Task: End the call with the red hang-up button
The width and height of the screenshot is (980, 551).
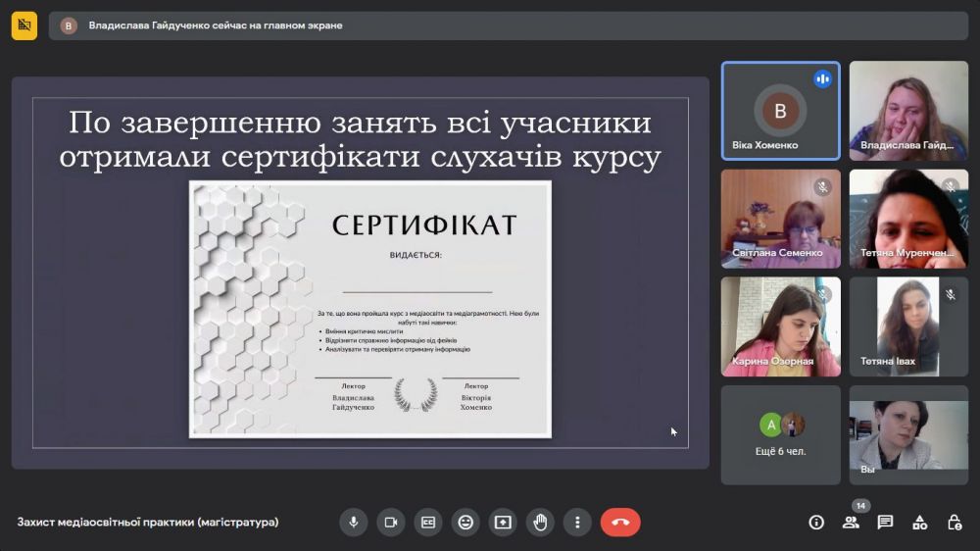Action: (x=620, y=523)
